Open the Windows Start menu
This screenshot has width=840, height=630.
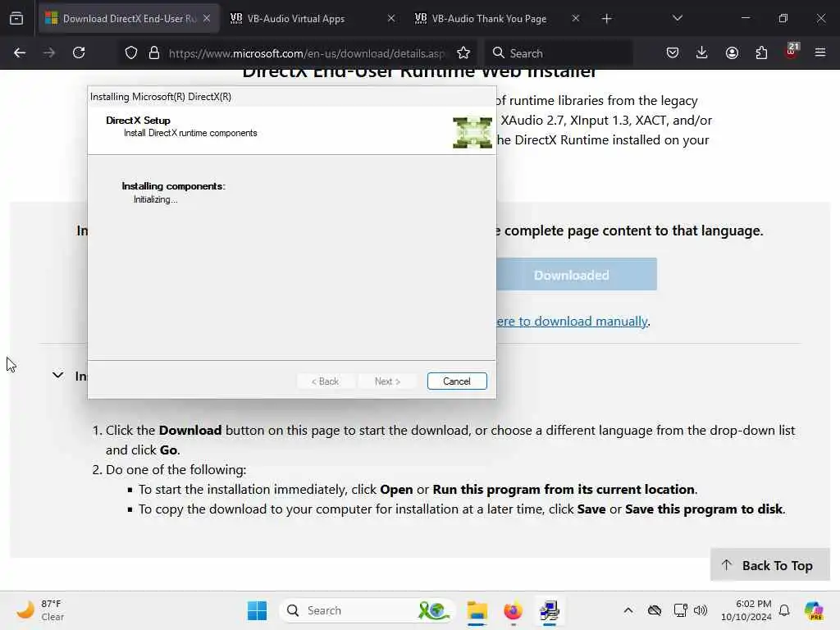257,610
